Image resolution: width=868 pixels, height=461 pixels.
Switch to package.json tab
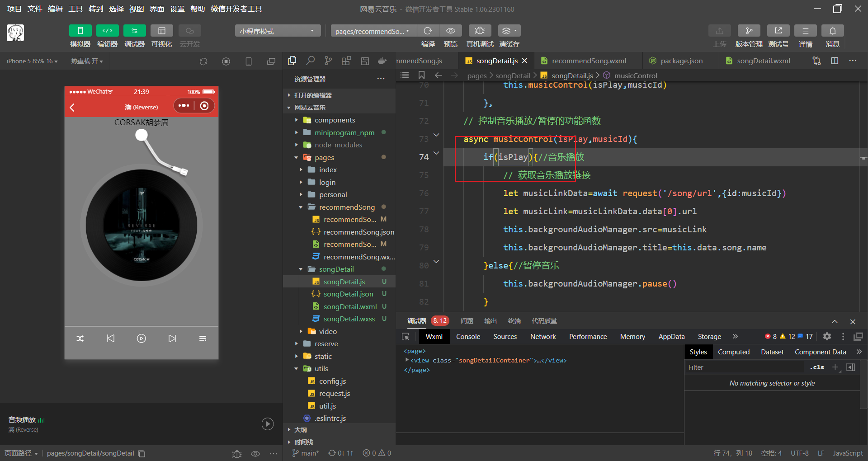pos(681,61)
